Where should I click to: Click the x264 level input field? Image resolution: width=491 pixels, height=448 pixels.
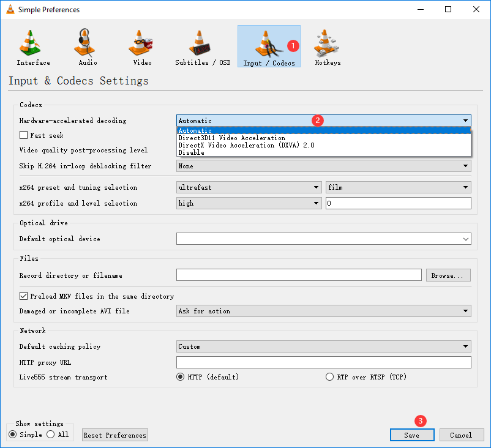[399, 203]
